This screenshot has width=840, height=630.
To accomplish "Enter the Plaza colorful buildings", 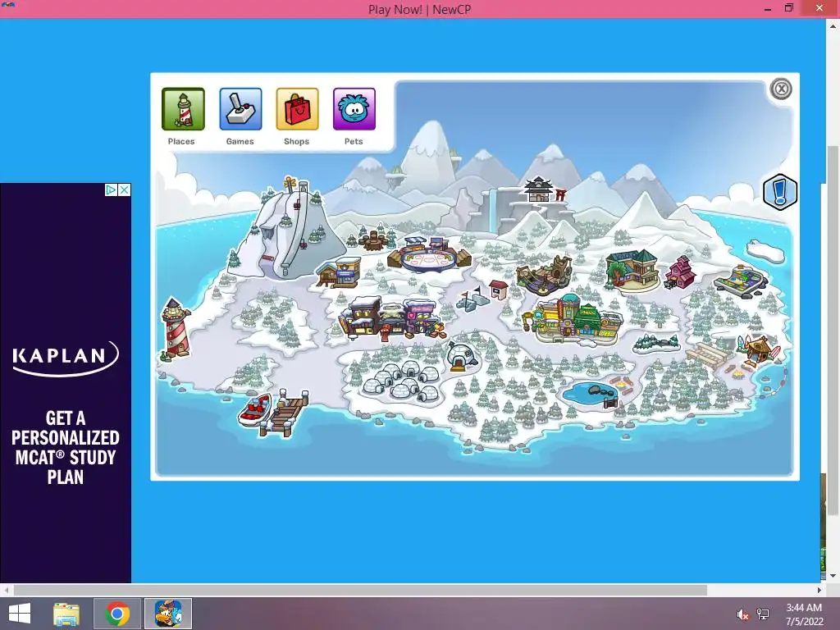I will 573,319.
